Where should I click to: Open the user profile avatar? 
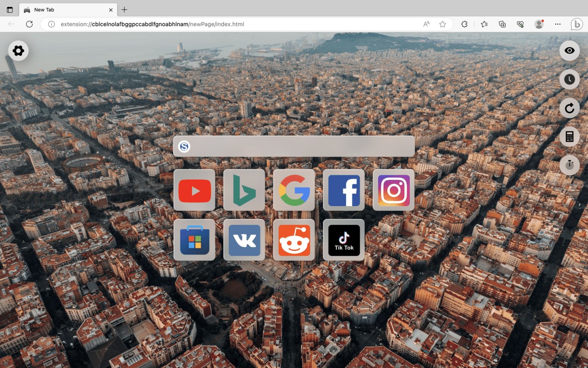(x=539, y=24)
